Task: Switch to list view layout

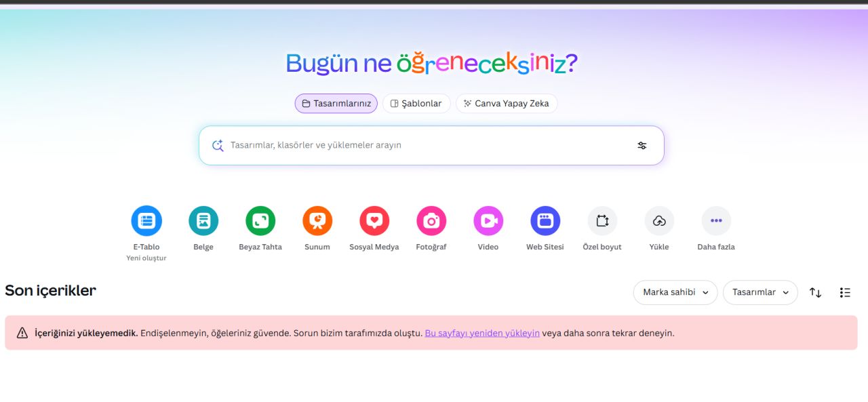Action: point(845,292)
